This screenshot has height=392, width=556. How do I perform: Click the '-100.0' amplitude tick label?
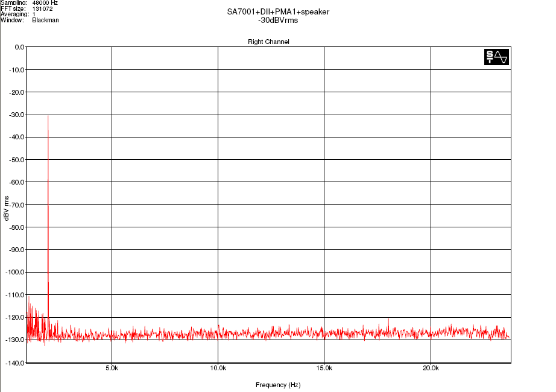coord(15,273)
